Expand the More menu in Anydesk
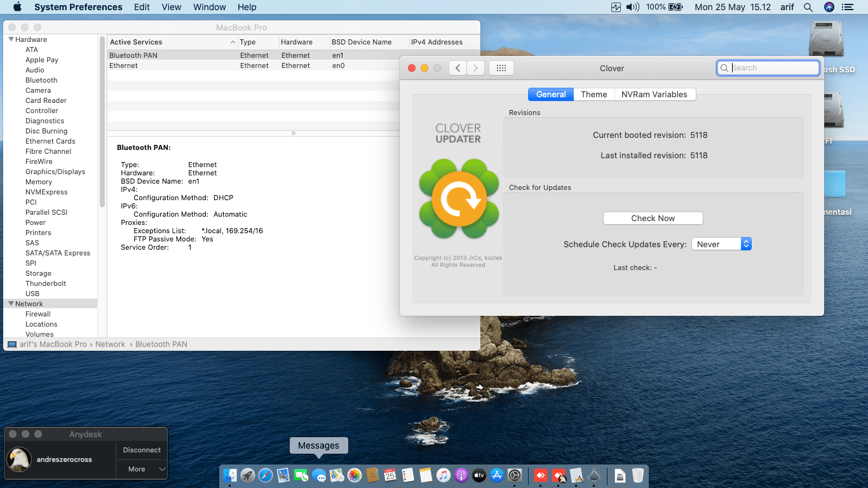Image resolution: width=868 pixels, height=488 pixels. tap(142, 469)
